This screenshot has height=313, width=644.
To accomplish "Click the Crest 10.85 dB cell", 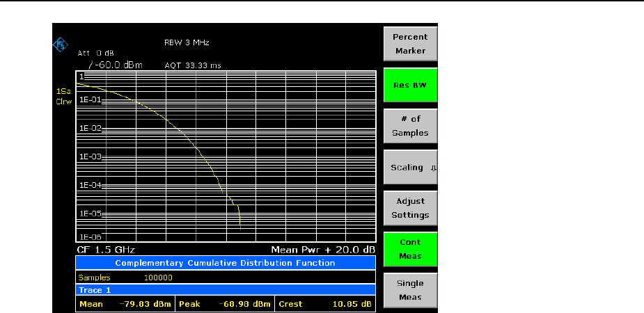I will pos(325,304).
